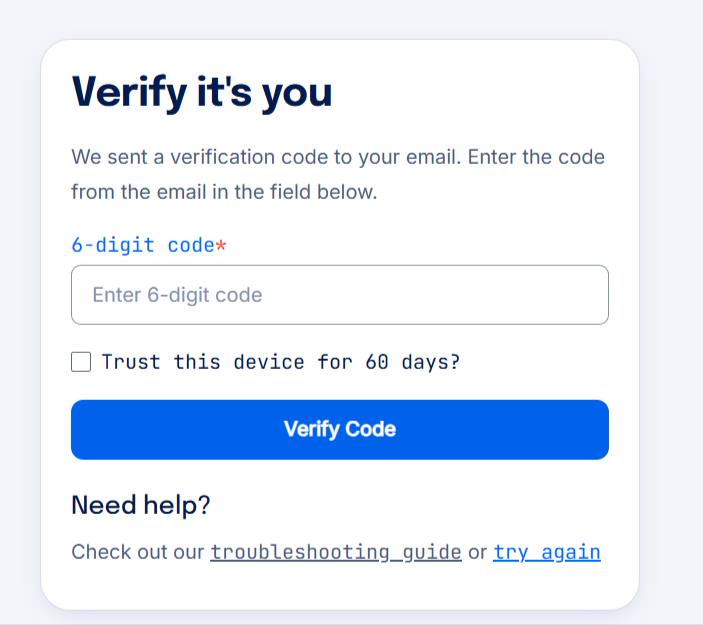Image resolution: width=703 pixels, height=625 pixels.
Task: Click the "Check out our" help text
Action: tap(138, 552)
